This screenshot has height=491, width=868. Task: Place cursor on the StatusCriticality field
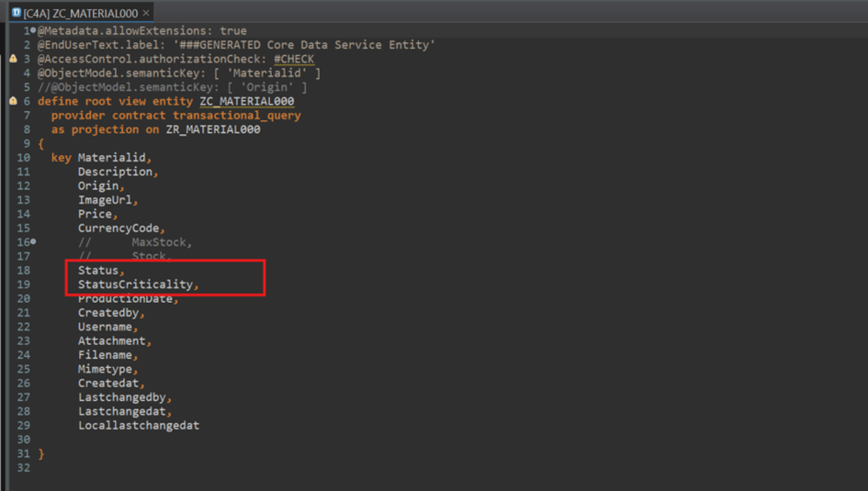(135, 285)
